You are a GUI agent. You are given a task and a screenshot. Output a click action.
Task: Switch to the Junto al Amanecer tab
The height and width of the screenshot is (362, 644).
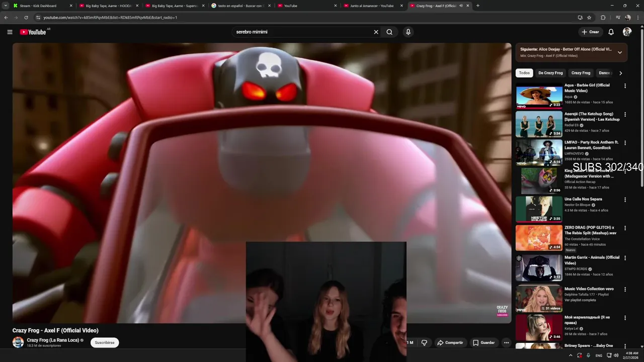click(x=372, y=6)
